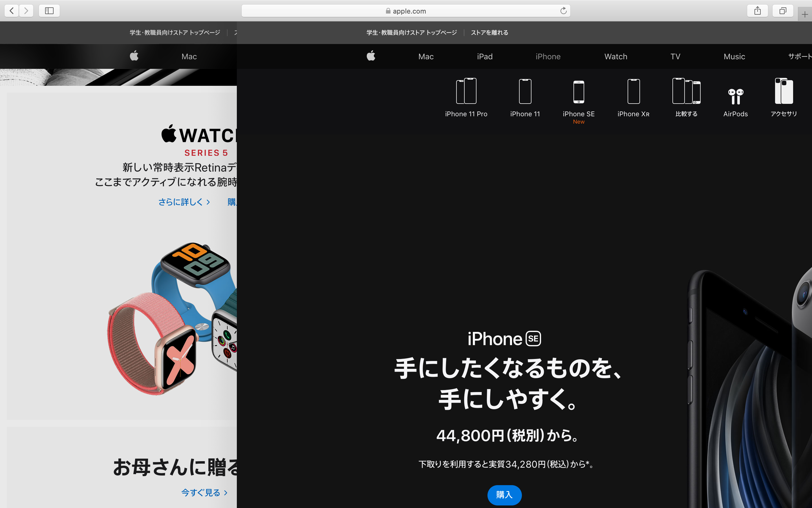This screenshot has height=508, width=812.
Task: Go forward with the Safari forward arrow
Action: [x=26, y=11]
